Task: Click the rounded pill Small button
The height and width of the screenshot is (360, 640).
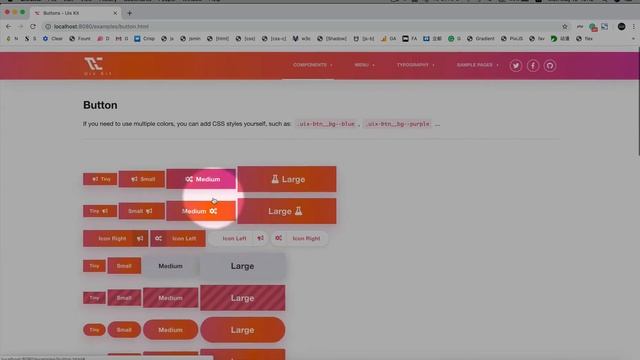Action: (124, 330)
